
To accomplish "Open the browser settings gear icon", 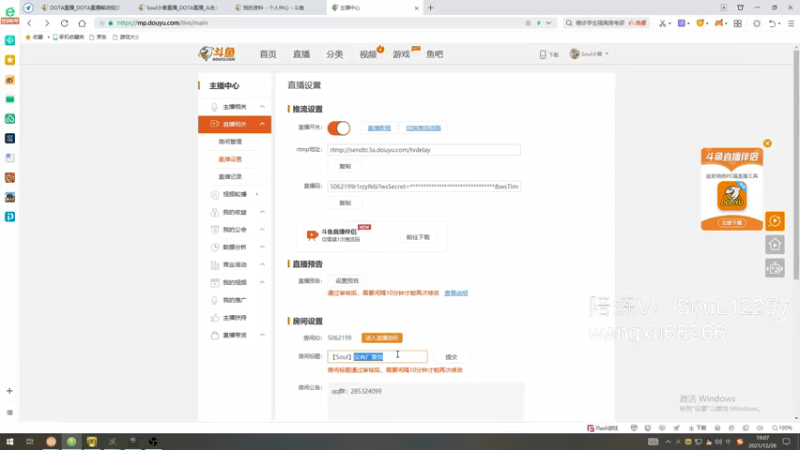I will 757,23.
